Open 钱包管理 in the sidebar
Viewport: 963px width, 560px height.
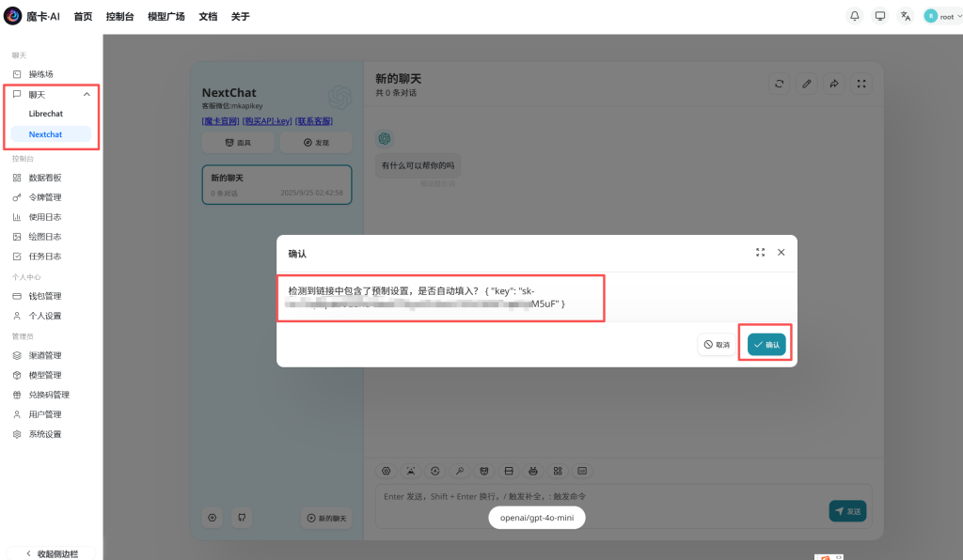44,296
